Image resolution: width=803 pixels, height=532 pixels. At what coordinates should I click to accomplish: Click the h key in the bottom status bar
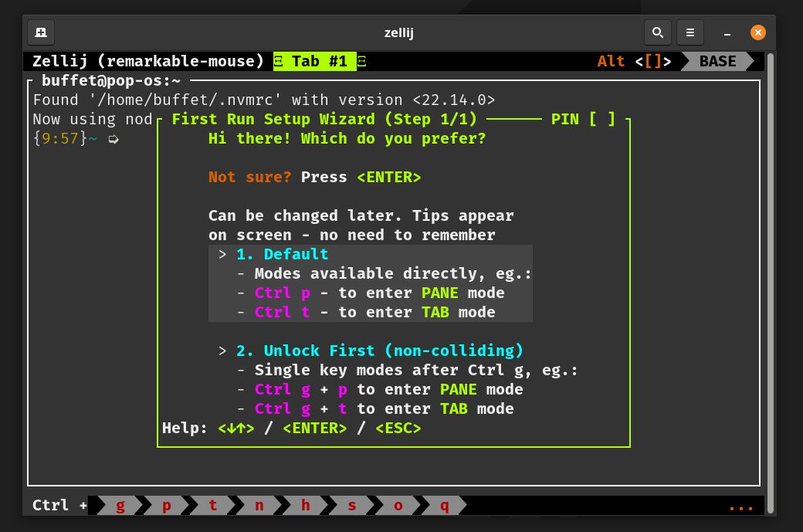pos(305,506)
